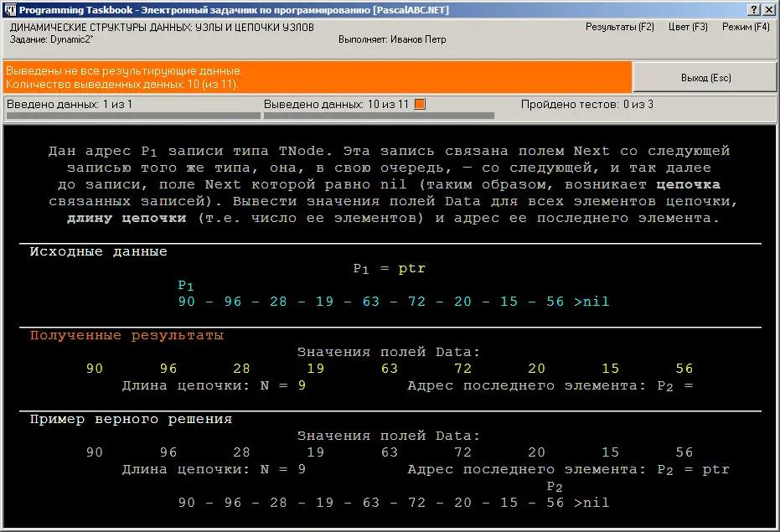
Task: Click the orange 'Полученные результаты' section heading
Action: [x=127, y=335]
